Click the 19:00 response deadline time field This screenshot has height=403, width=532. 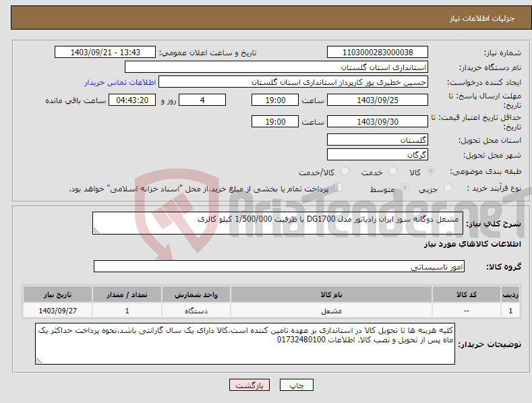(275, 100)
